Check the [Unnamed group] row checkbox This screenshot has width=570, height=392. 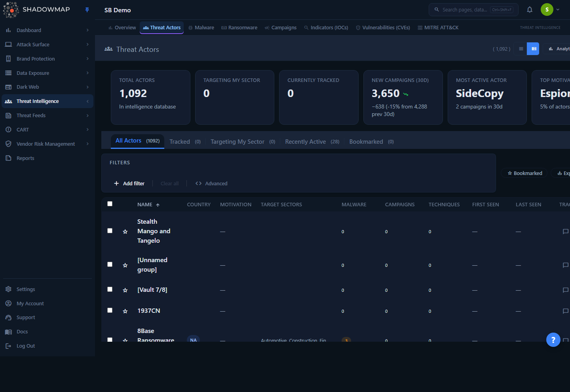[x=110, y=265]
